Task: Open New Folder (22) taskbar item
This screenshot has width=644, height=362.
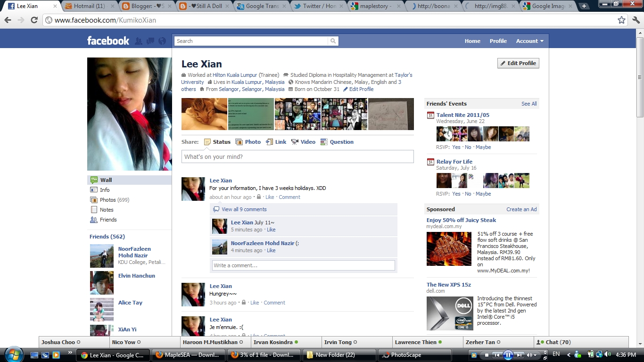Action: [339, 355]
